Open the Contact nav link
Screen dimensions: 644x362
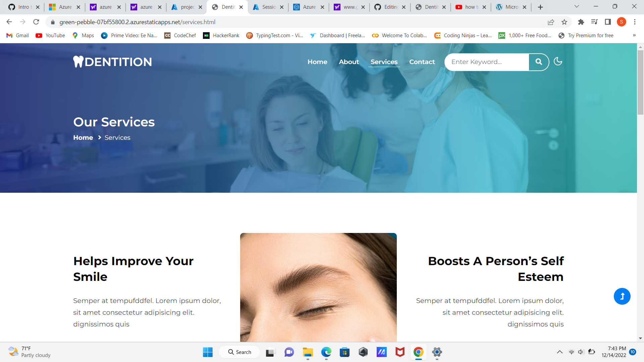422,62
